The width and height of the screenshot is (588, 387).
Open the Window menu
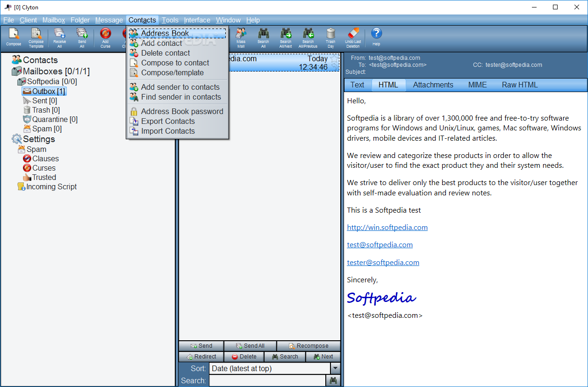pos(228,20)
